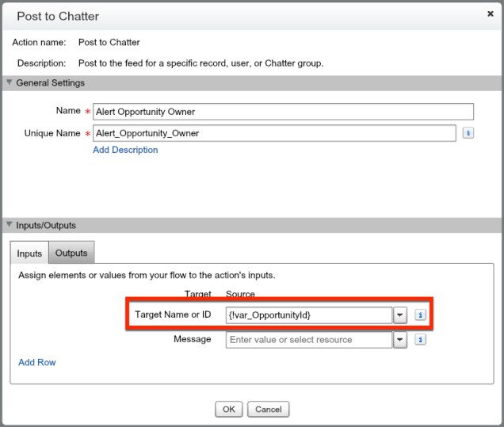Collapse the Inputs/Outputs section
The width and height of the screenshot is (504, 427).
click(9, 225)
